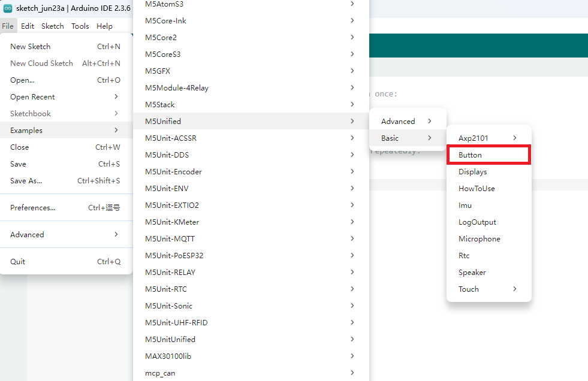
Task: Expand the MAX30100lib examples
Action: [251, 356]
